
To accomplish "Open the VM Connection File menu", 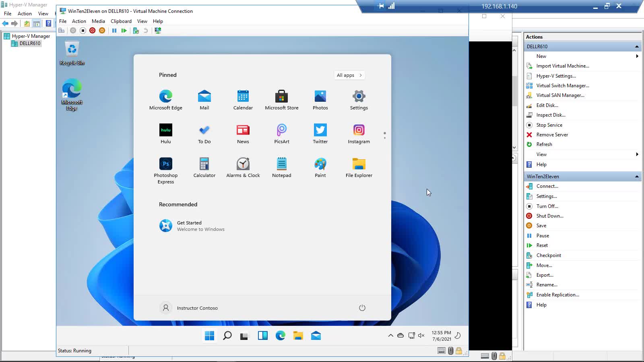I will [63, 21].
